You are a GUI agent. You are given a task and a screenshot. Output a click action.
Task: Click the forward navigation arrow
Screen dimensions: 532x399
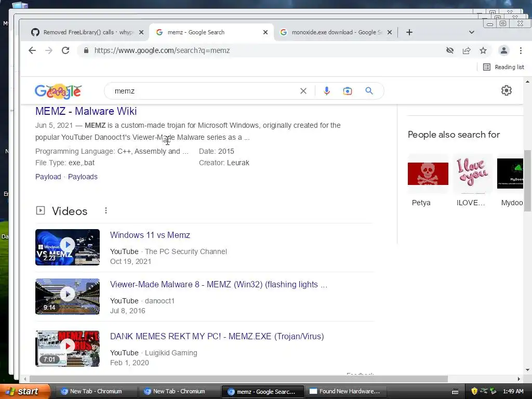[x=49, y=50]
